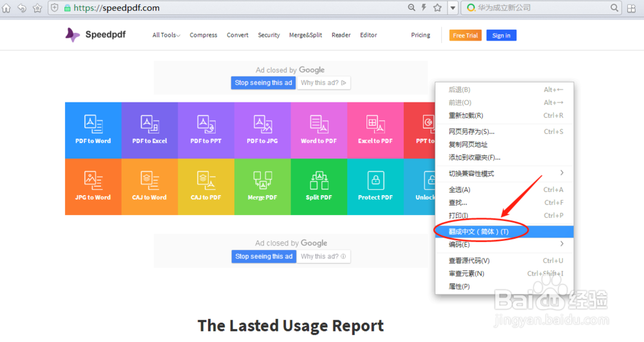Image resolution: width=644 pixels, height=342 pixels.
Task: Expand the All Tools menu
Action: pos(166,35)
